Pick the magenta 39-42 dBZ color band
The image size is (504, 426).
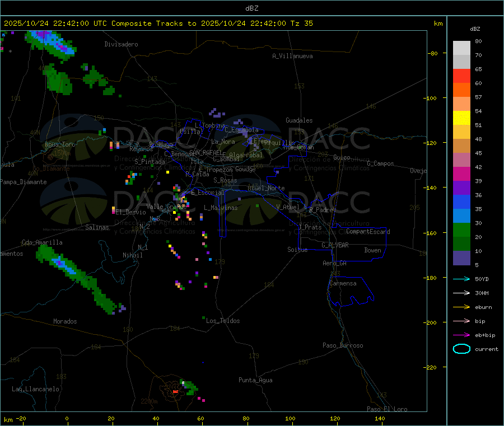461,174
